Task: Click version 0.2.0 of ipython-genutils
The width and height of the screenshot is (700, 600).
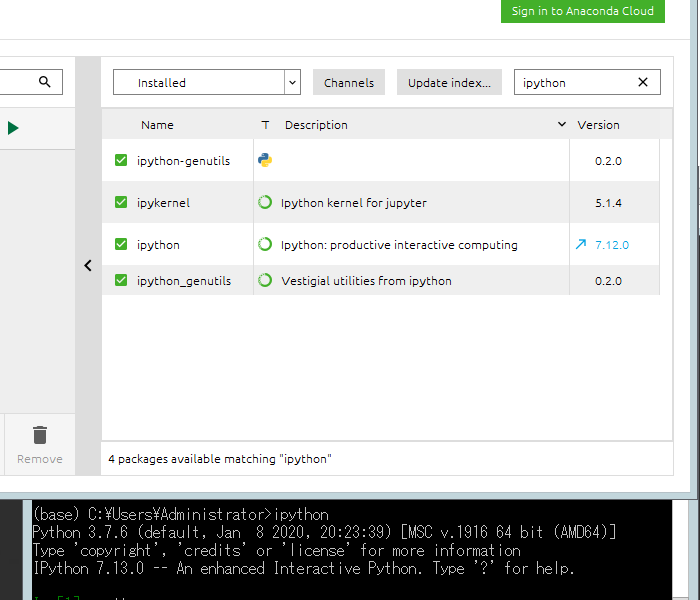Action: (x=608, y=161)
